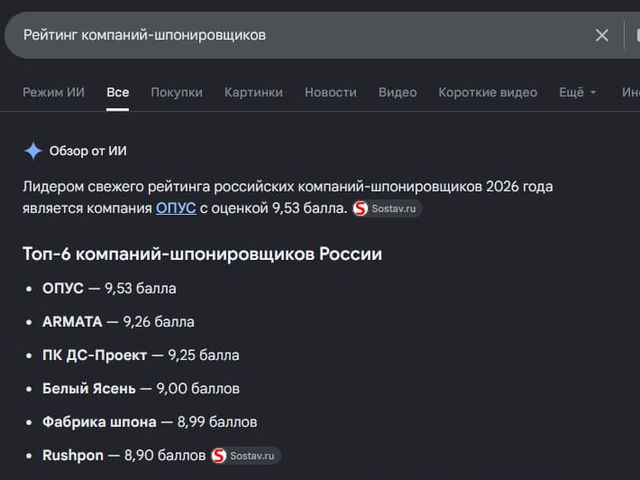Click list item 'Белый Ясень — 9,00 баллов'

[141, 389]
